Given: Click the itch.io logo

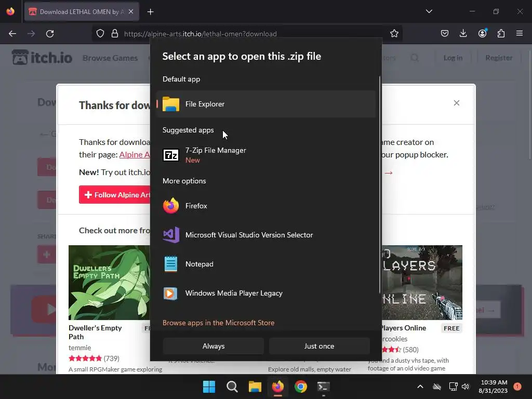Looking at the screenshot, I should [42, 57].
